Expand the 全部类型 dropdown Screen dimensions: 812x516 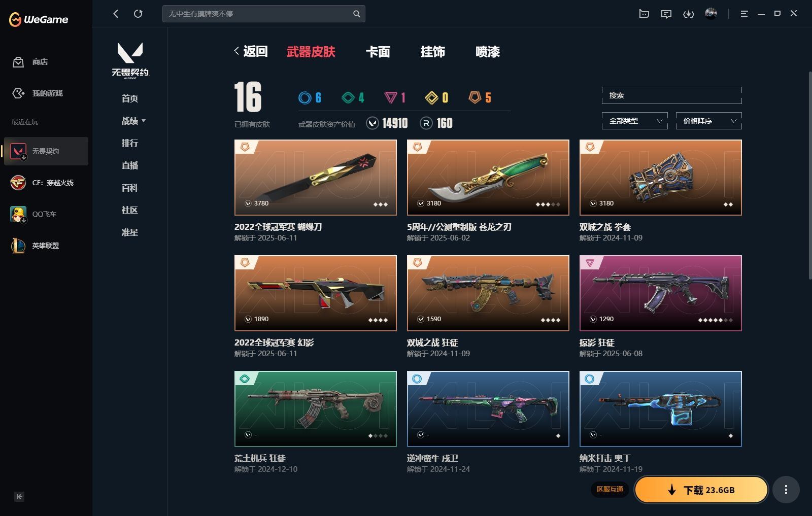tap(635, 121)
